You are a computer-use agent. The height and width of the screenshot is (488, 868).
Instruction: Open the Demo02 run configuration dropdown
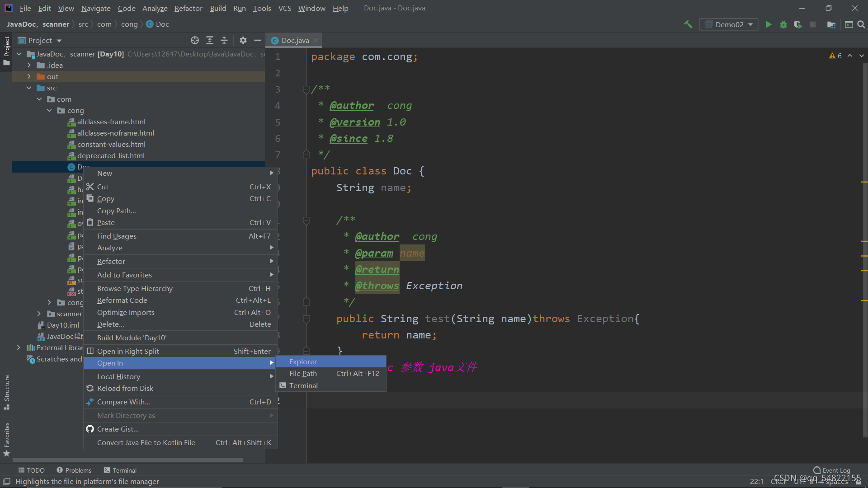(x=728, y=24)
